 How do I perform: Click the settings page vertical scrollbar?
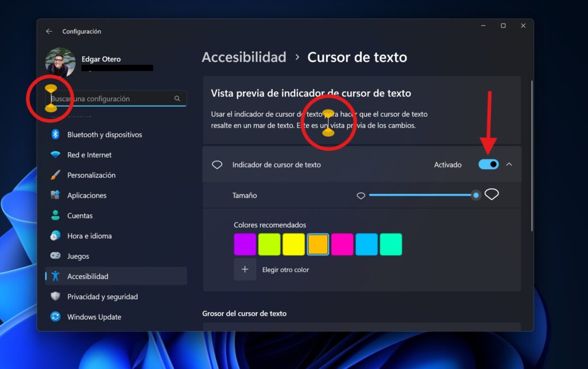coord(532,156)
